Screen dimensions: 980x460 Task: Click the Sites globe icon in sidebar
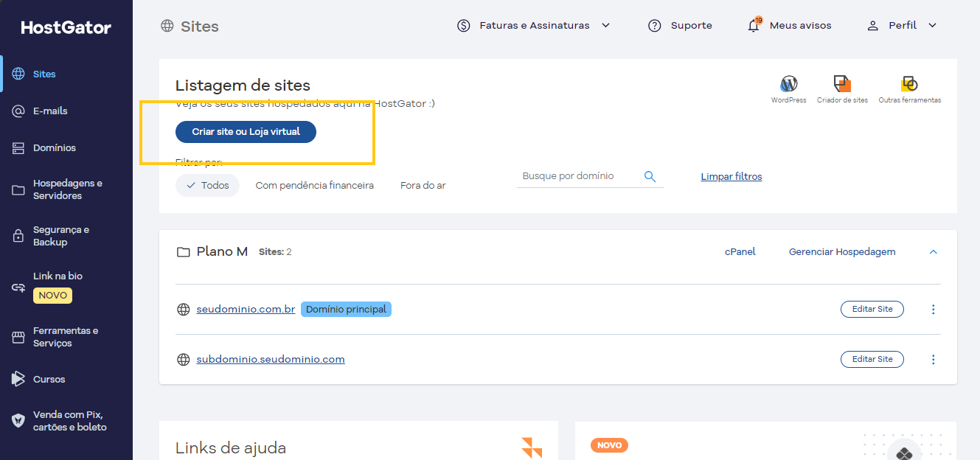click(18, 74)
